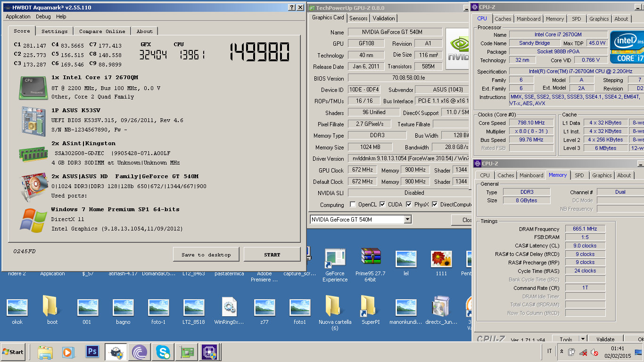The width and height of the screenshot is (644, 362).
Task: Open Caches tab in CPU-Z processor window
Action: [x=503, y=19]
